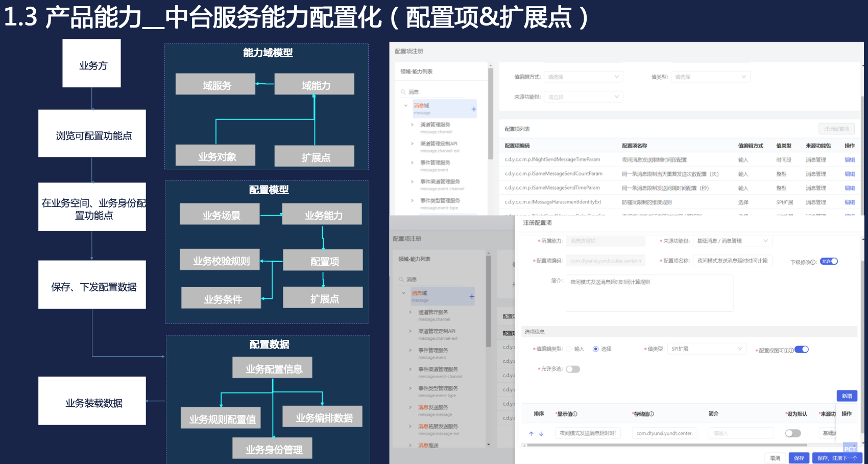Select the 业务校验规则 box in 配置模型

(x=220, y=259)
